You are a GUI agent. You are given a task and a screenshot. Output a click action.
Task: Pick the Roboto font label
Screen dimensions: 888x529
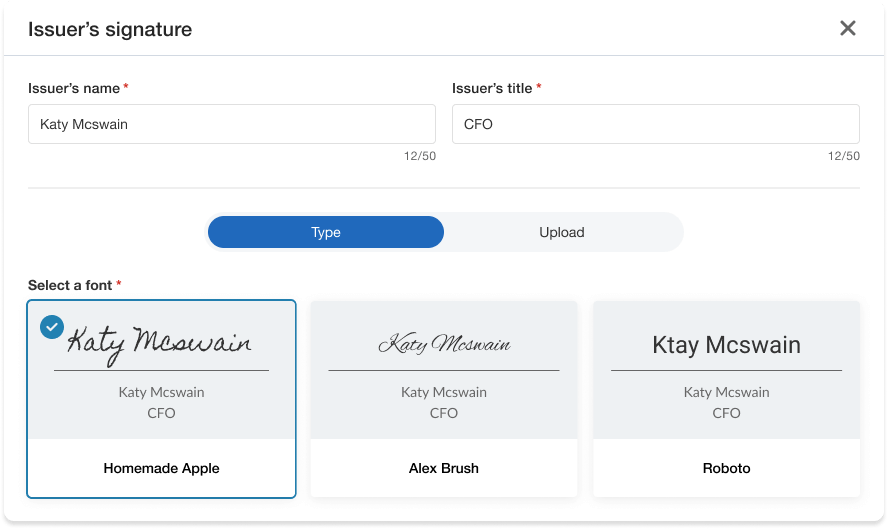point(726,468)
